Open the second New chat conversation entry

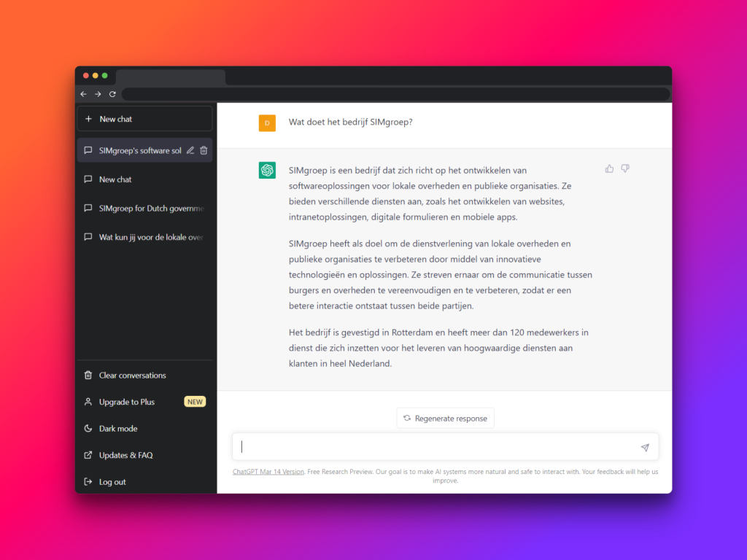145,179
